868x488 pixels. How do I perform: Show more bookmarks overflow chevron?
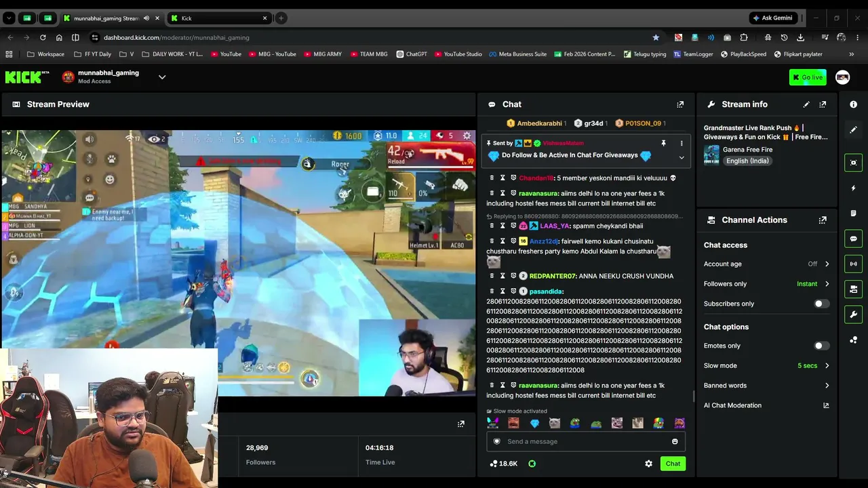(851, 54)
